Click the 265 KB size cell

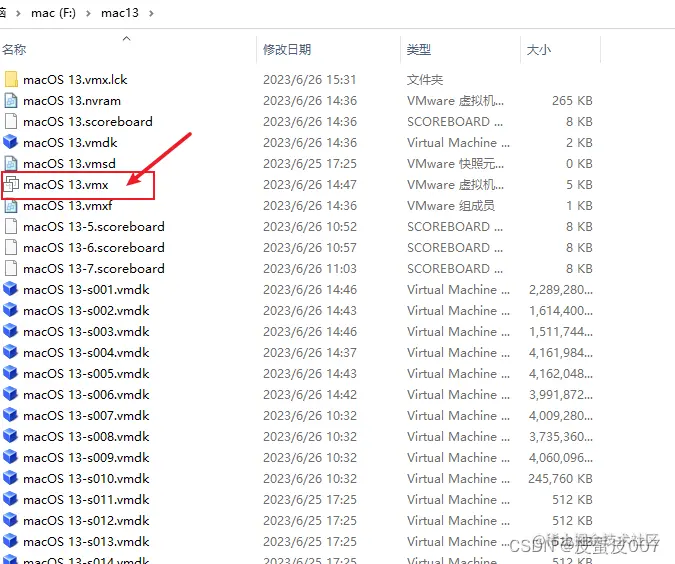(x=572, y=101)
